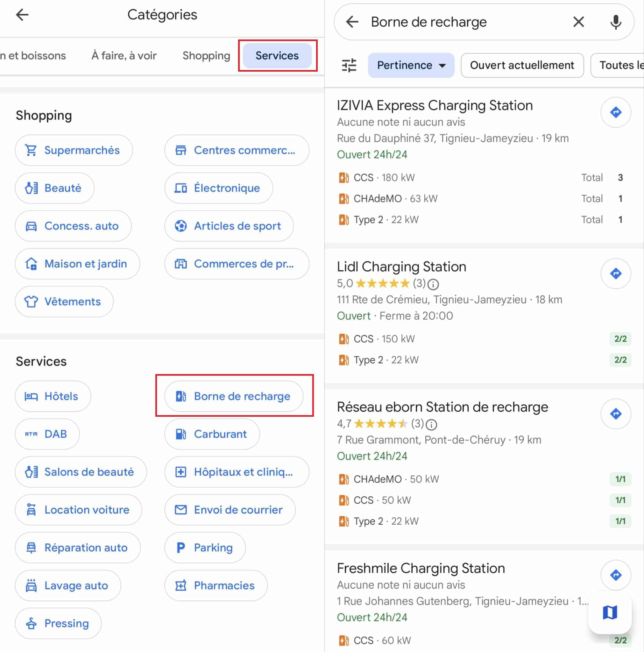Viewport: 644px width, 652px height.
Task: Get directions to Freshmile Charging Station
Action: pyautogui.click(x=616, y=575)
